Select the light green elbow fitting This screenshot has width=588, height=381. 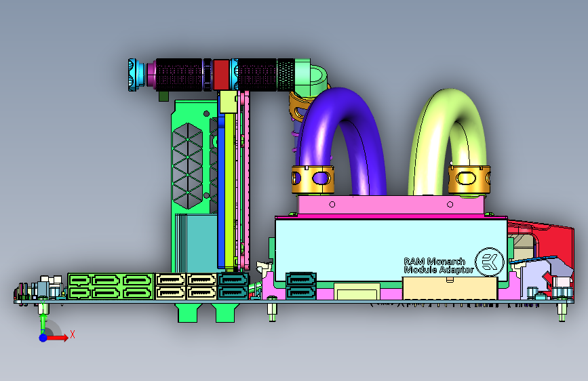(x=310, y=78)
